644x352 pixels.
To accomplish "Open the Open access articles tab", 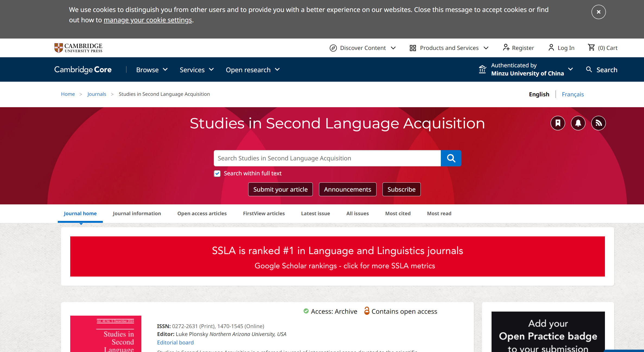I will coord(202,214).
